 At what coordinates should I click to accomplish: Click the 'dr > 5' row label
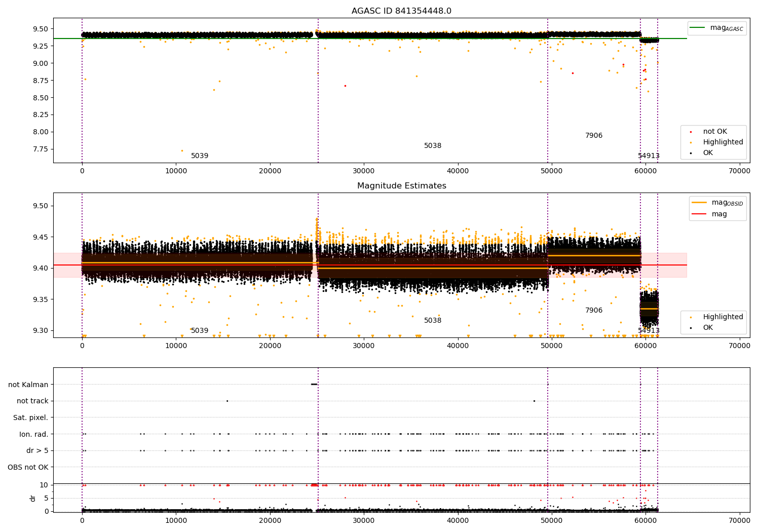tap(37, 451)
